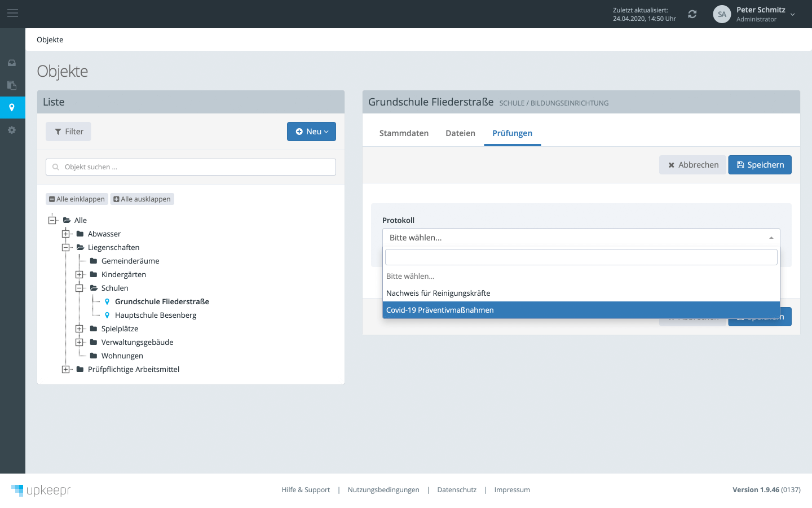Screen dimensions: 812x508
Task: Expand the Abwasser folder
Action: [66, 234]
